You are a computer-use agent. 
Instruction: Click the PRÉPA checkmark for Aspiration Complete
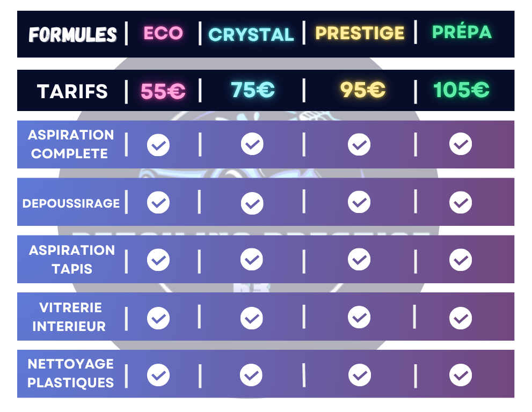(x=460, y=144)
